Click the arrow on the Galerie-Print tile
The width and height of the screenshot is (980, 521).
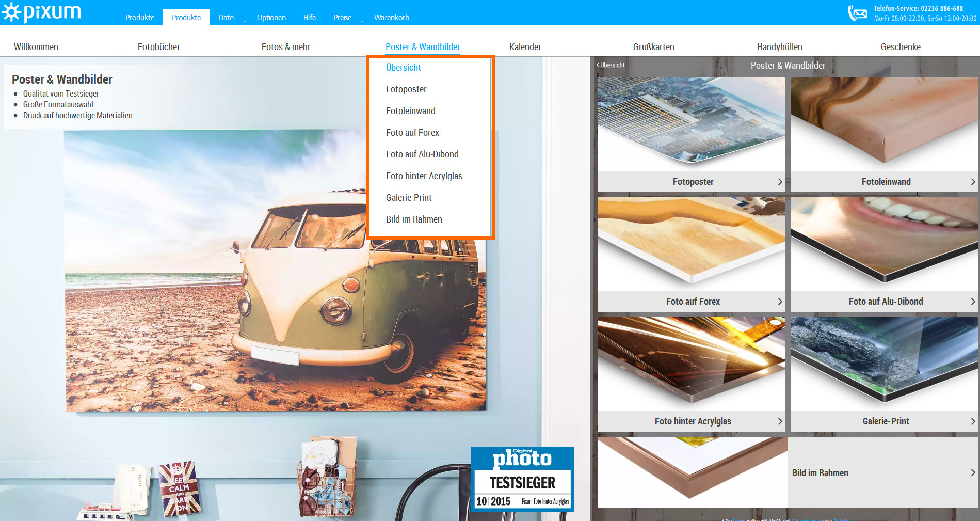(973, 421)
